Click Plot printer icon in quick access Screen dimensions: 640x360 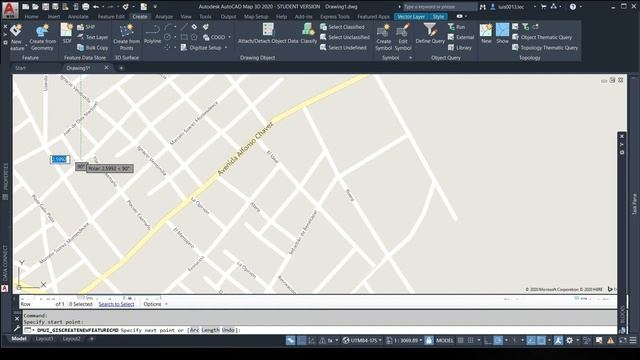click(x=86, y=7)
